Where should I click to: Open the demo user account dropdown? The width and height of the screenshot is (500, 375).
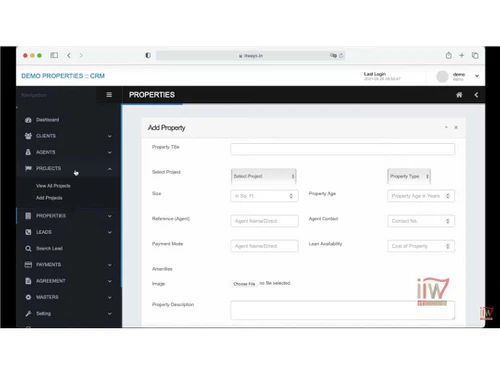pos(477,76)
